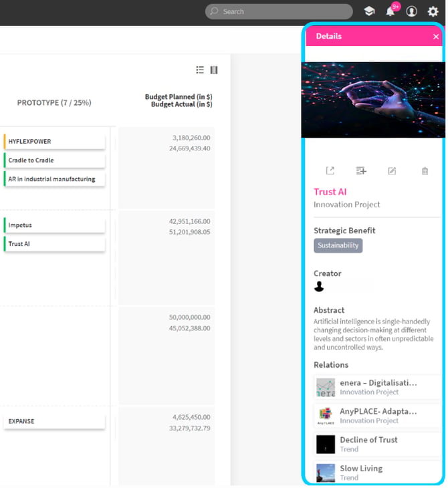Select the Impetus card
Viewport: 448px width, 488px height.
[54, 225]
